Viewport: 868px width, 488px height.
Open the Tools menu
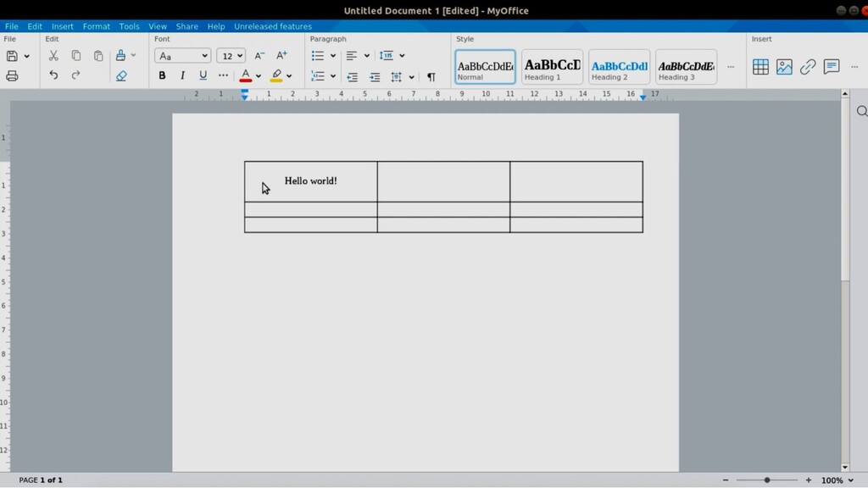coord(129,26)
